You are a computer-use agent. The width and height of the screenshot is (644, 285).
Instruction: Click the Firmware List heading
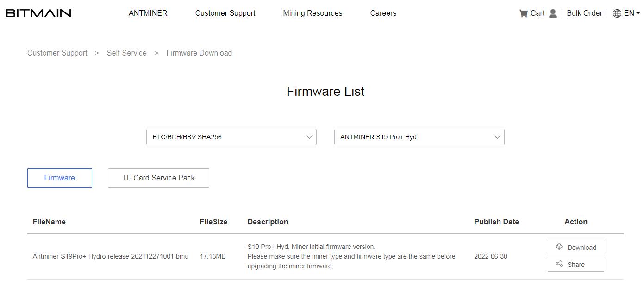click(325, 91)
